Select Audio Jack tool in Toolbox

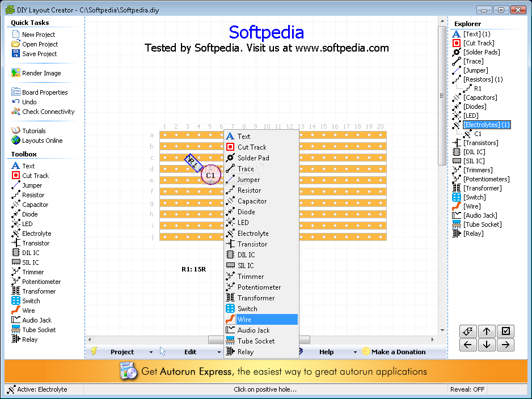click(32, 320)
